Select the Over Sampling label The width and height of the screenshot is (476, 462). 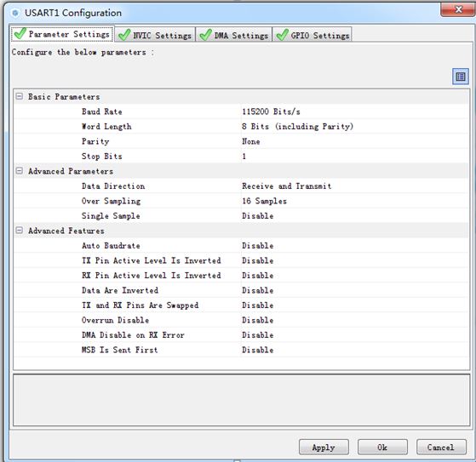point(111,201)
